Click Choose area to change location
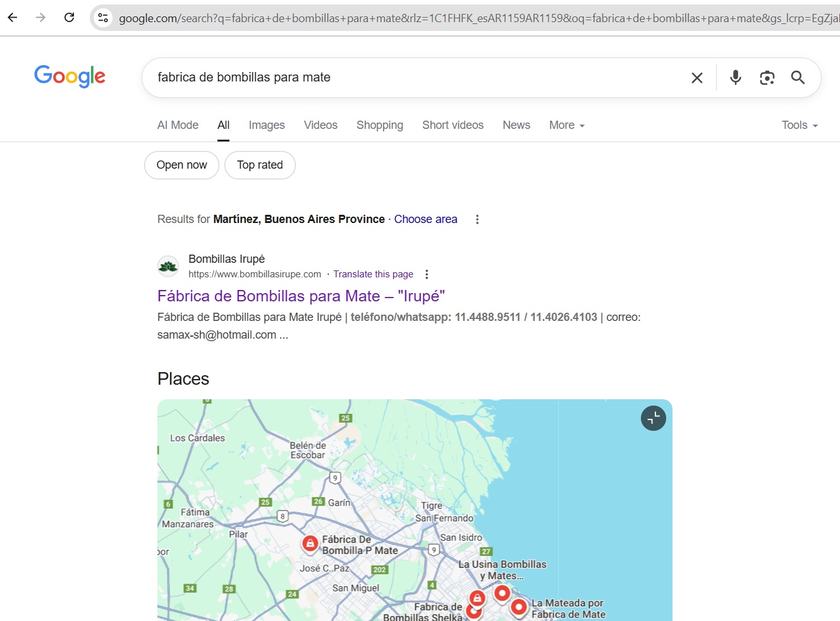 coord(425,219)
